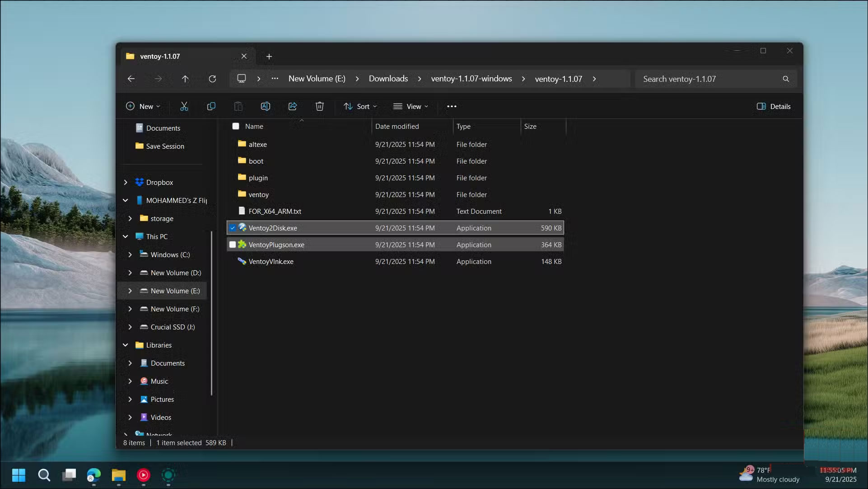Screen dimensions: 868x489
Task: Open the View options dropdown
Action: (411, 106)
